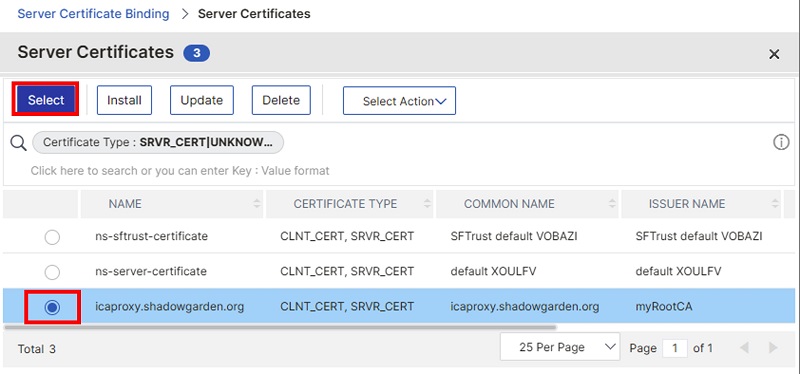Click the blue Select button

[x=46, y=100]
